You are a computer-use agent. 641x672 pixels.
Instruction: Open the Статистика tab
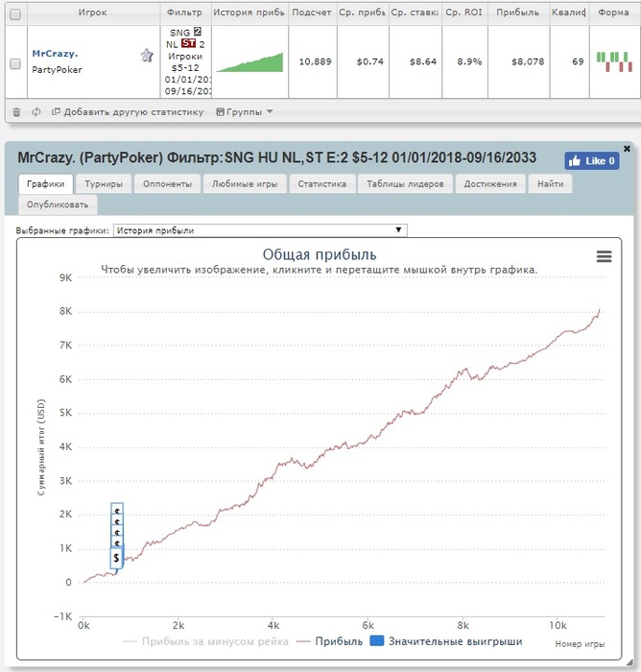tap(322, 184)
